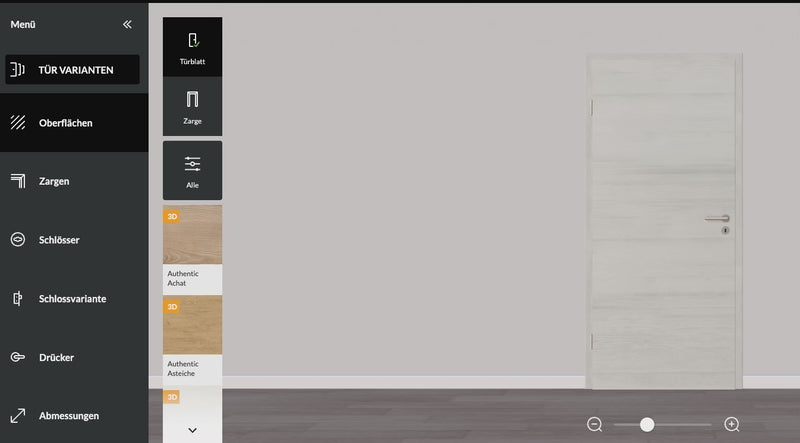Zoom in with the plus magnifier
This screenshot has width=800, height=443.
(x=732, y=425)
